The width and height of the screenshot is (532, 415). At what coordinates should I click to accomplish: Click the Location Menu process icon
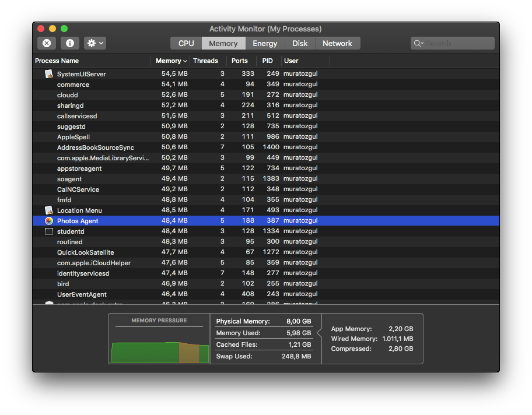[49, 210]
